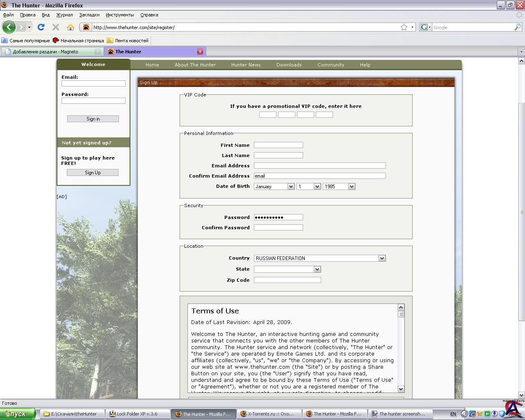The height and width of the screenshot is (420, 525).
Task: Click the Zip Code field
Action: click(288, 280)
